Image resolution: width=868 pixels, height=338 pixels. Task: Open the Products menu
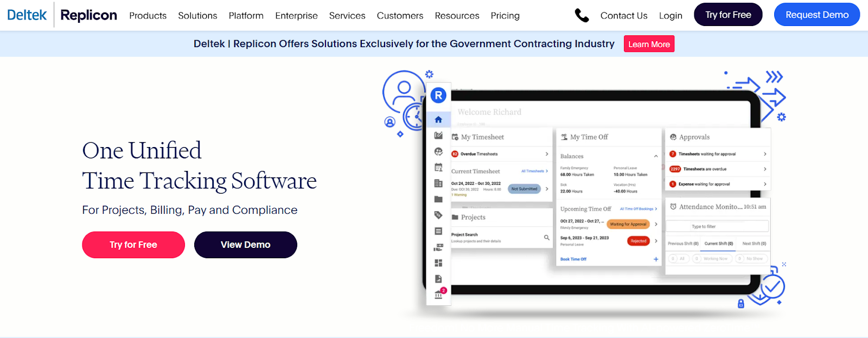[x=148, y=16]
